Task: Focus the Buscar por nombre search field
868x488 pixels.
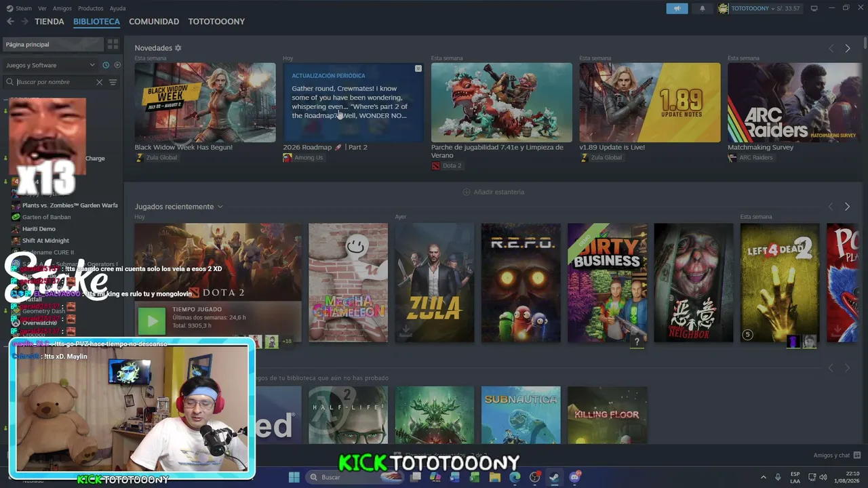Action: [x=54, y=82]
